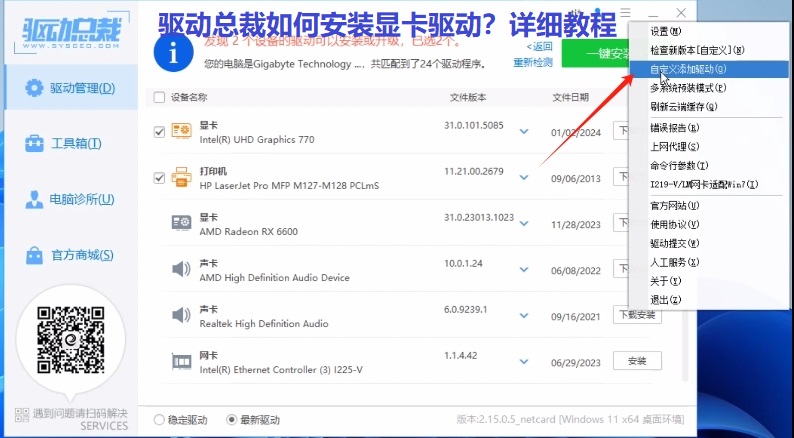Open the hamburger menu icon in title bar
Viewport: 794px width, 438px height.
coord(626,12)
